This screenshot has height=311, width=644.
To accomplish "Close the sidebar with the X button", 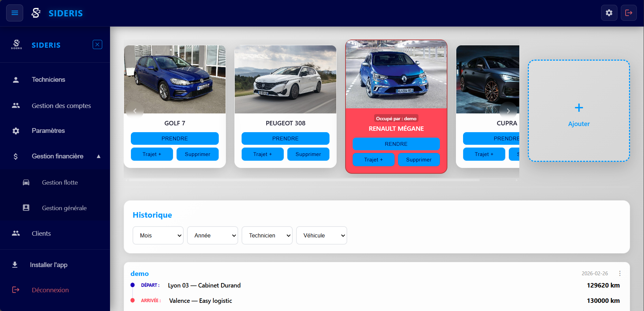I will [97, 44].
